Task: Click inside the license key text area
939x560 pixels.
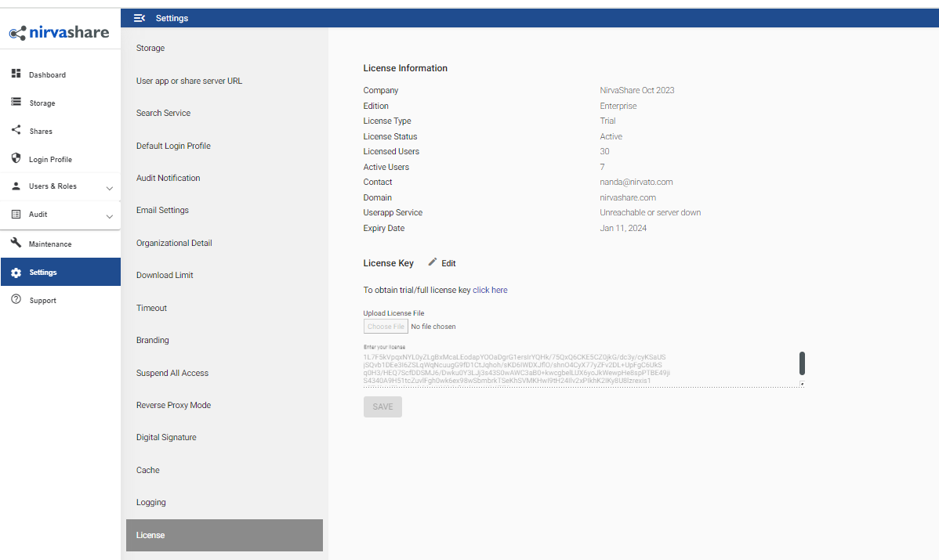Action: click(580, 364)
